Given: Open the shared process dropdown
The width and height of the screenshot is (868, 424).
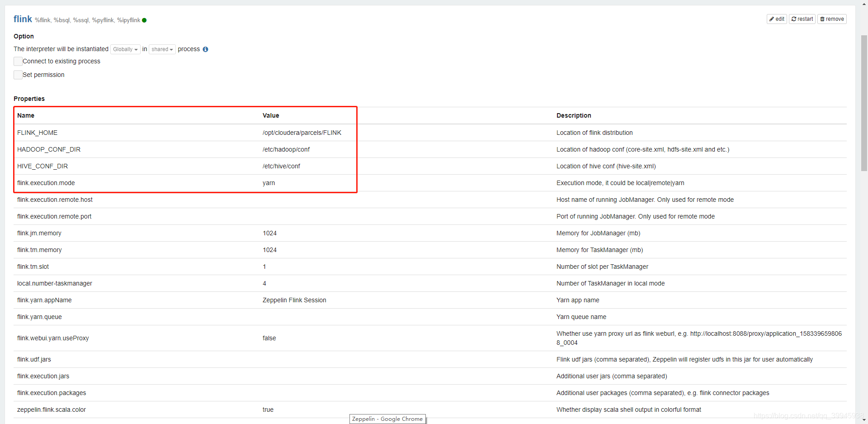Looking at the screenshot, I should click(162, 49).
